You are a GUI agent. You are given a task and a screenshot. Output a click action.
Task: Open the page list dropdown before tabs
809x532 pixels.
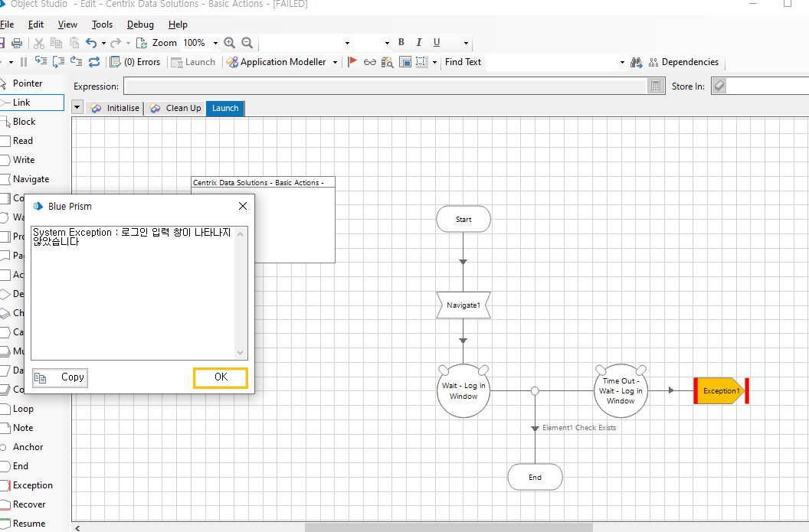[x=77, y=107]
